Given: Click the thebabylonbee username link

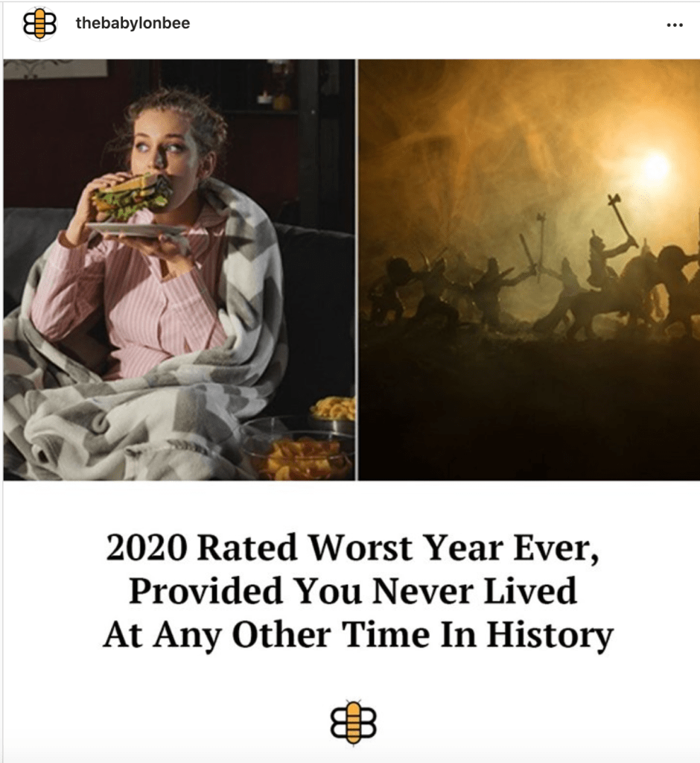Looking at the screenshot, I should pyautogui.click(x=133, y=23).
